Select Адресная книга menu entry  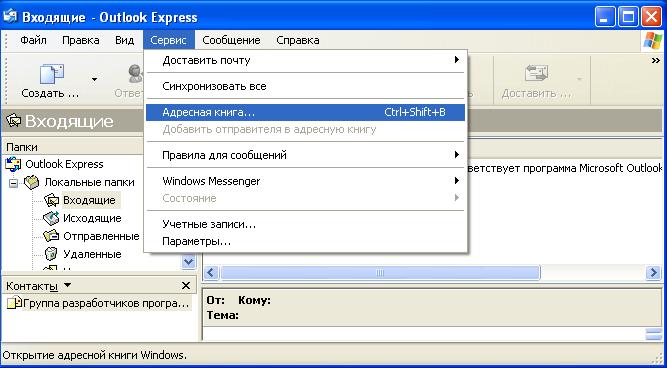point(305,112)
